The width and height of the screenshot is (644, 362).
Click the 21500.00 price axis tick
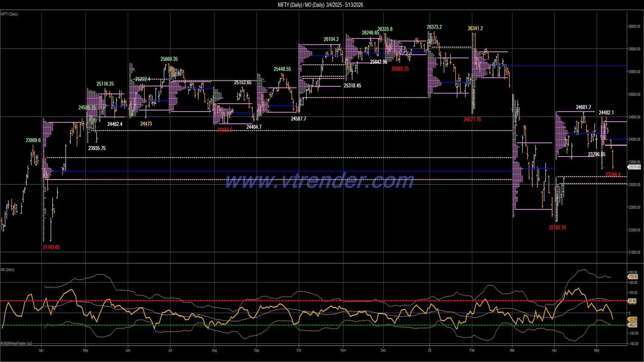634,252
